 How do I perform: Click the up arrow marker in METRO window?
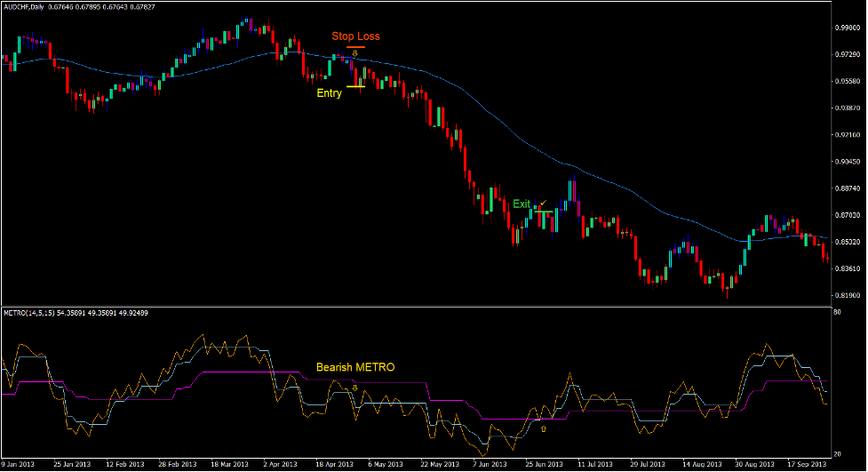point(544,428)
